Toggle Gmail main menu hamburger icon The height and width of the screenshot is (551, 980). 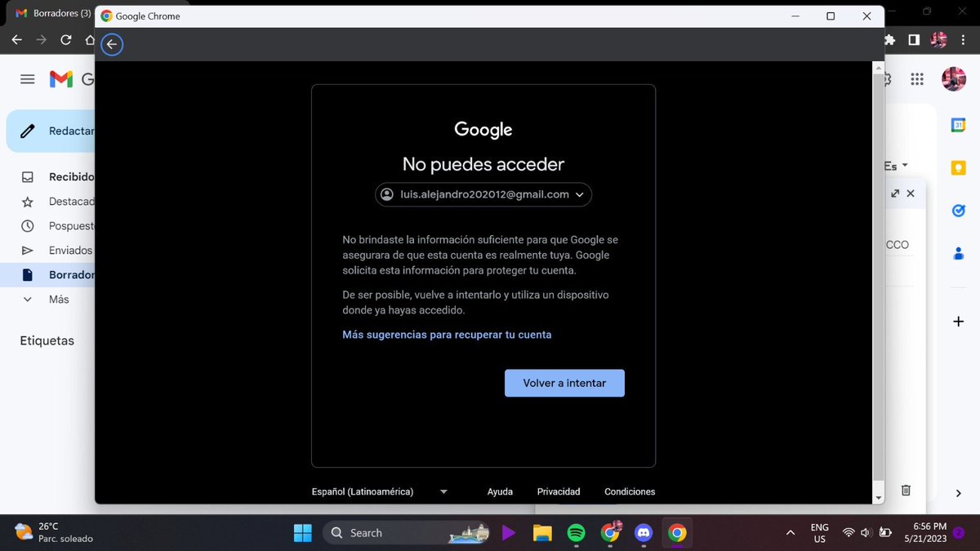tap(28, 79)
